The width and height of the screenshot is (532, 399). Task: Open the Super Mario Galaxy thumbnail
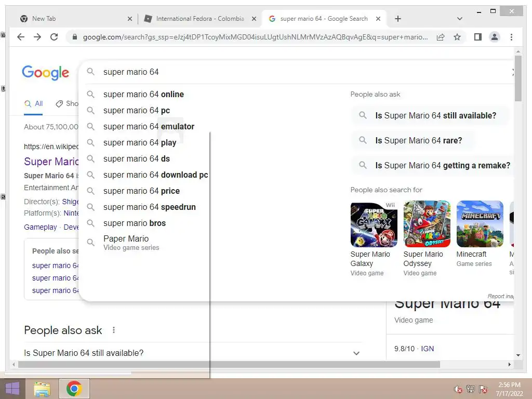[x=374, y=224]
